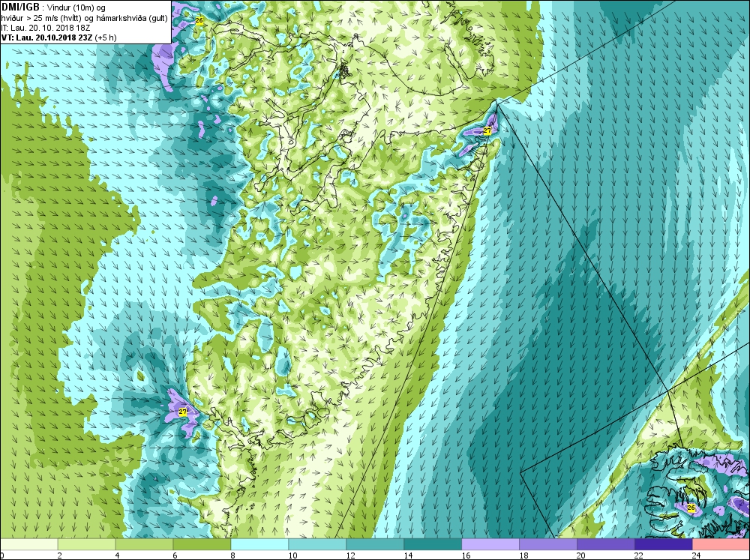Click the dark teal 14–16 m/s legend swatch
The height and width of the screenshot is (560, 750).
pyautogui.click(x=433, y=545)
